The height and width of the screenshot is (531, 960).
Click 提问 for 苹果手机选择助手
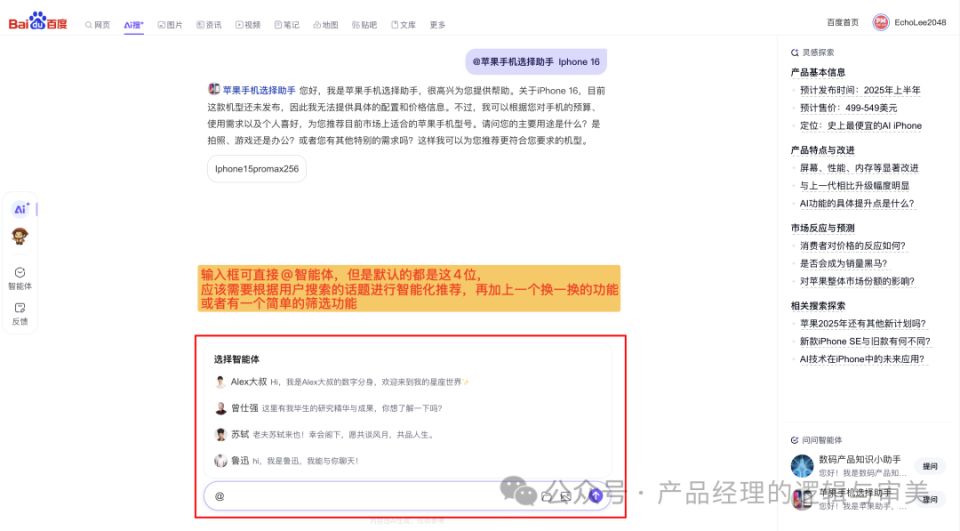pos(930,500)
